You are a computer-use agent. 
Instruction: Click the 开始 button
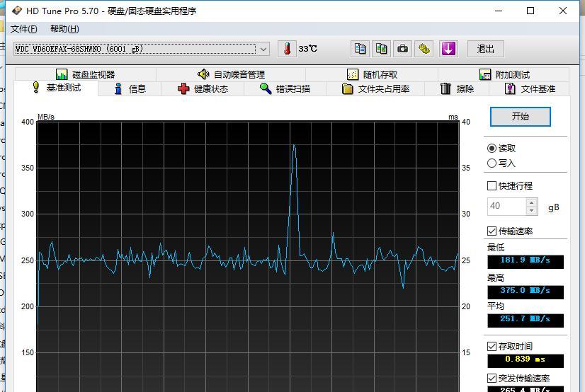click(x=520, y=117)
